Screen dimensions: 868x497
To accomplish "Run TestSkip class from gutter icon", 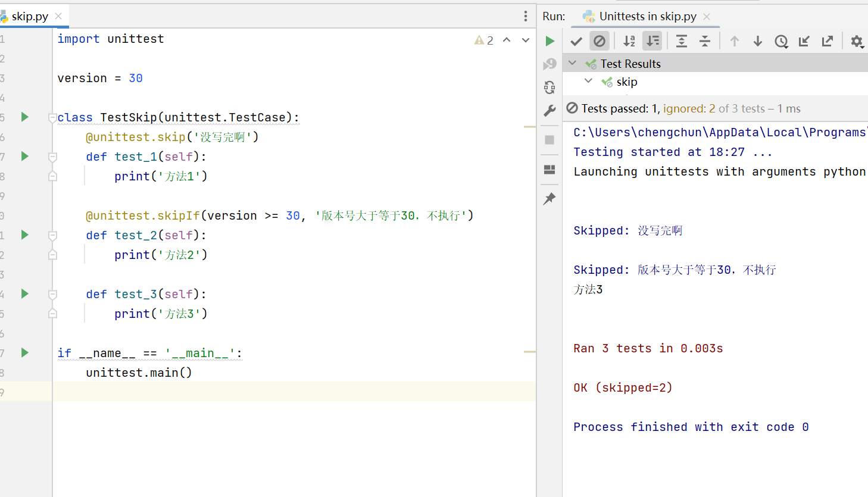I will tap(24, 117).
